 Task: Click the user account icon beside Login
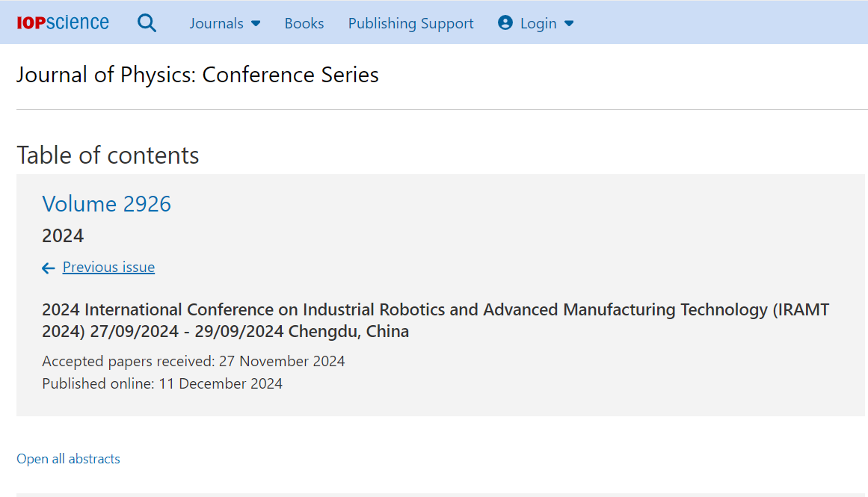(505, 22)
